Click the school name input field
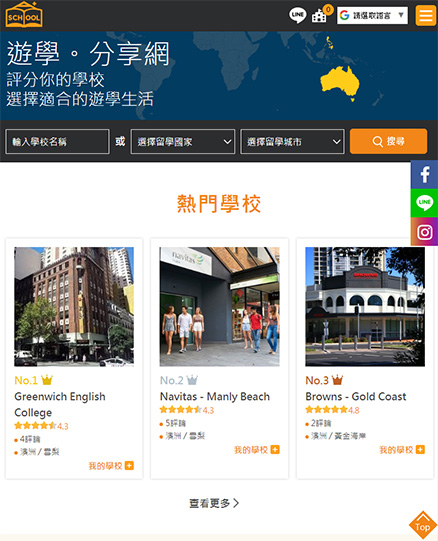The width and height of the screenshot is (438, 541). pos(57,141)
